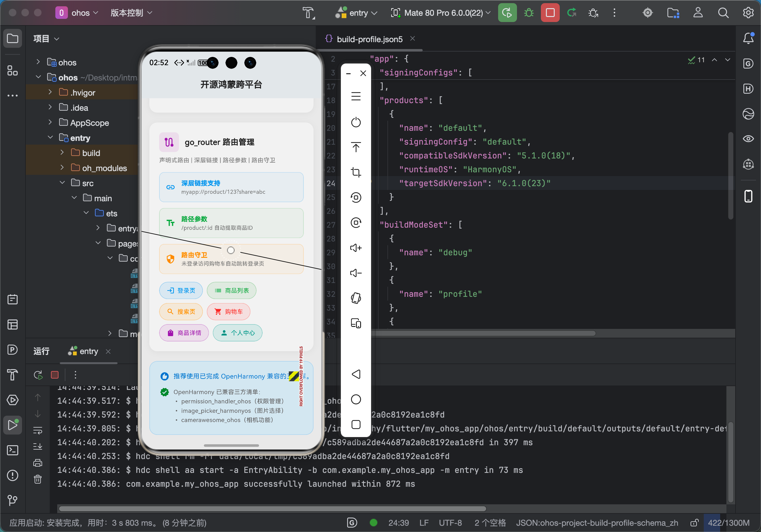Viewport: 761px width, 532px height.
Task: Expand the AppScope folder
Action: point(50,122)
